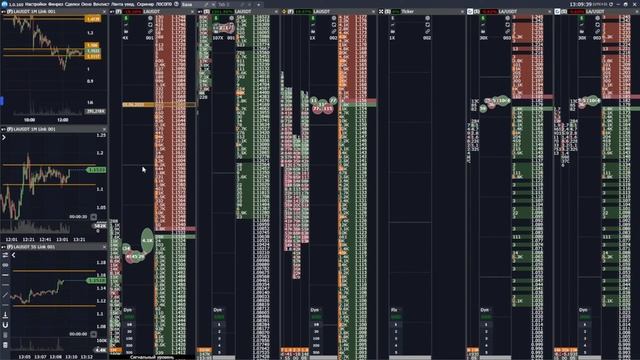Screen dimensions: 640x360
Task: Click the expand icon in the Ticker panel header
Action: coord(381,11)
